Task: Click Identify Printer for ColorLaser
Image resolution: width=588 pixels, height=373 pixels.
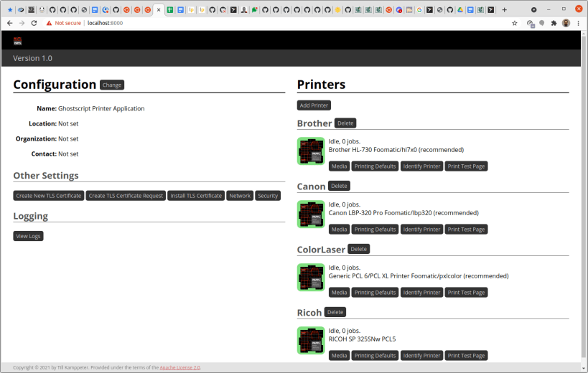Action: click(421, 293)
